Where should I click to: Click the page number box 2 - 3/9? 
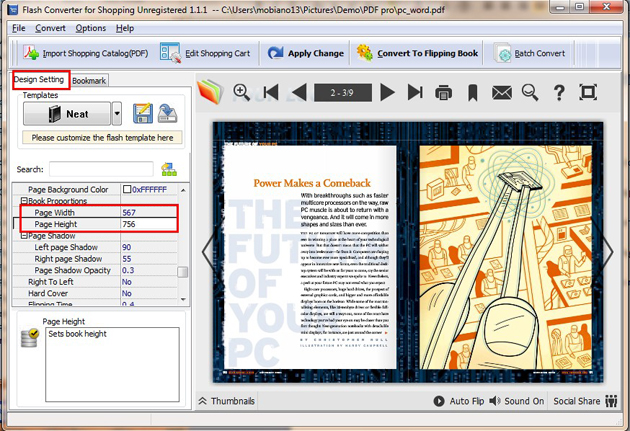(x=342, y=93)
